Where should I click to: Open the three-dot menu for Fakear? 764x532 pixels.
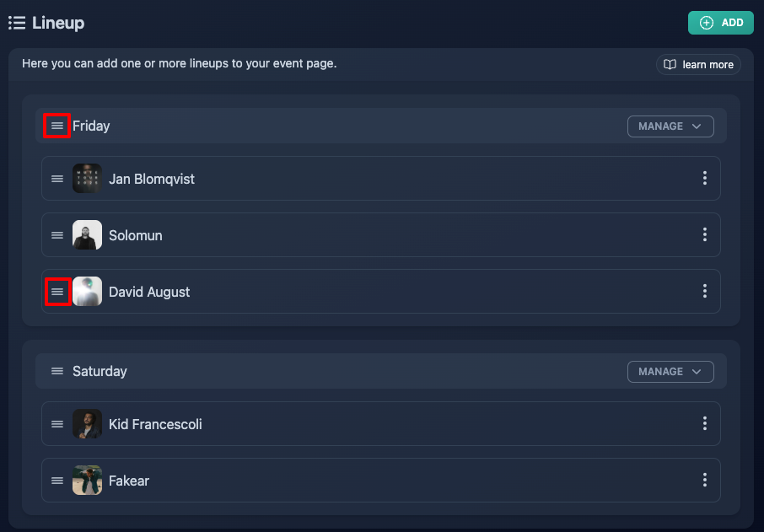(x=705, y=480)
